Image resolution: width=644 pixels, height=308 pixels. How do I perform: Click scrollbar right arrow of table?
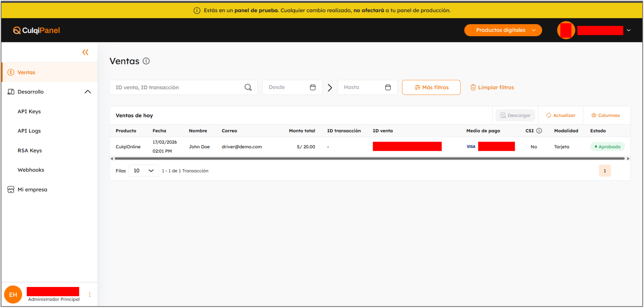[628, 159]
